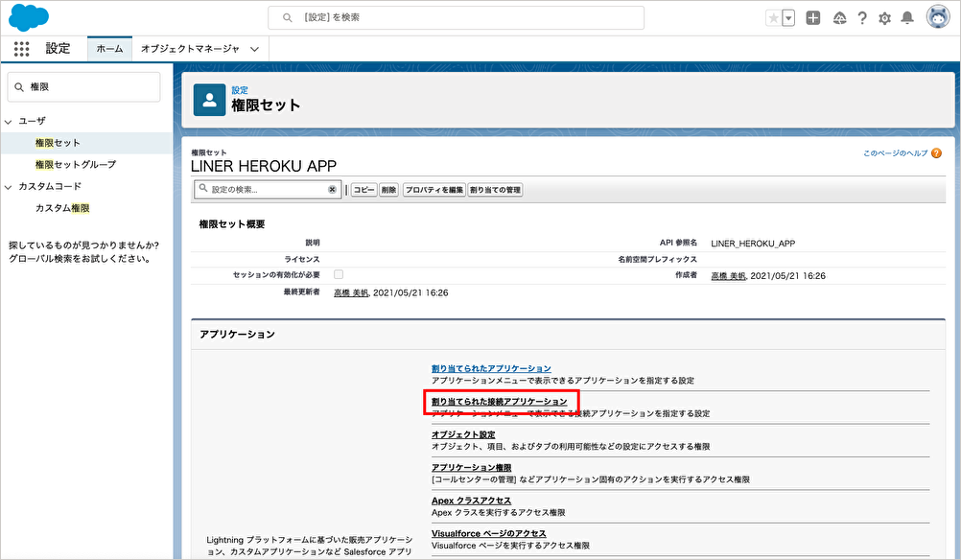
Task: Open アプリケーション権限 link
Action: point(471,468)
